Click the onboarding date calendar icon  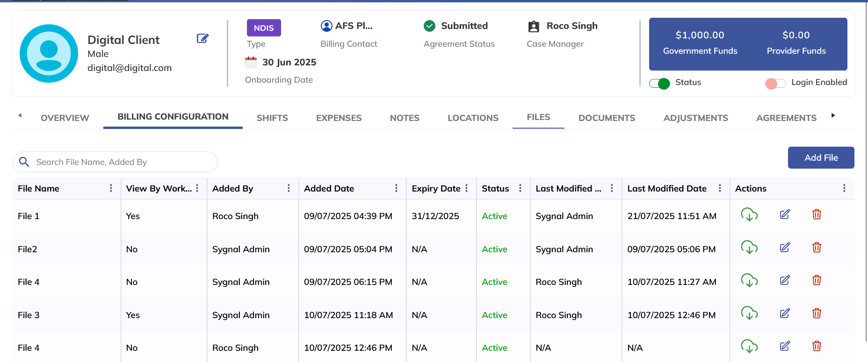[251, 62]
